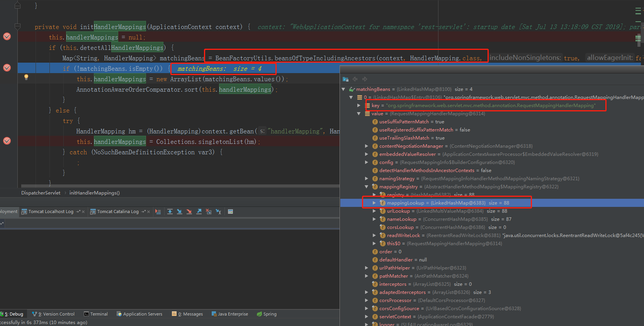Click the editor's horizontal scrollbar
Viewport: 644px width, 326px height.
[x=178, y=186]
